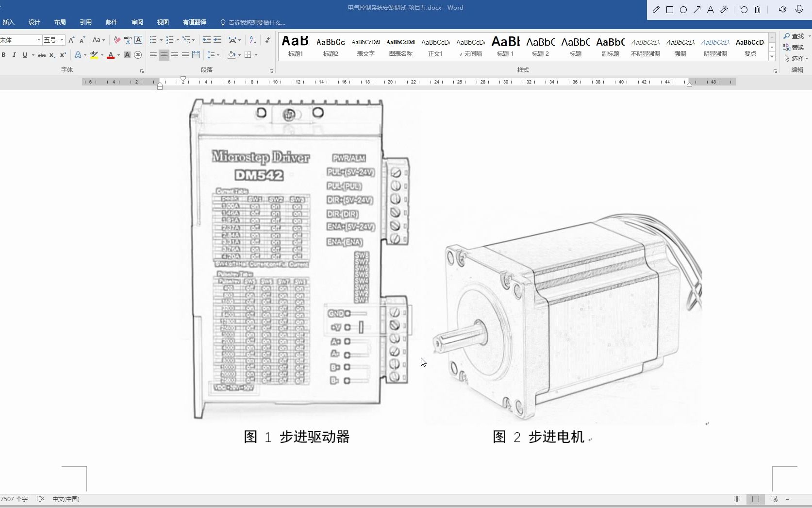Viewport: 812px width, 508px height.
Task: Apply 标题1 style from gallery
Action: pyautogui.click(x=295, y=47)
